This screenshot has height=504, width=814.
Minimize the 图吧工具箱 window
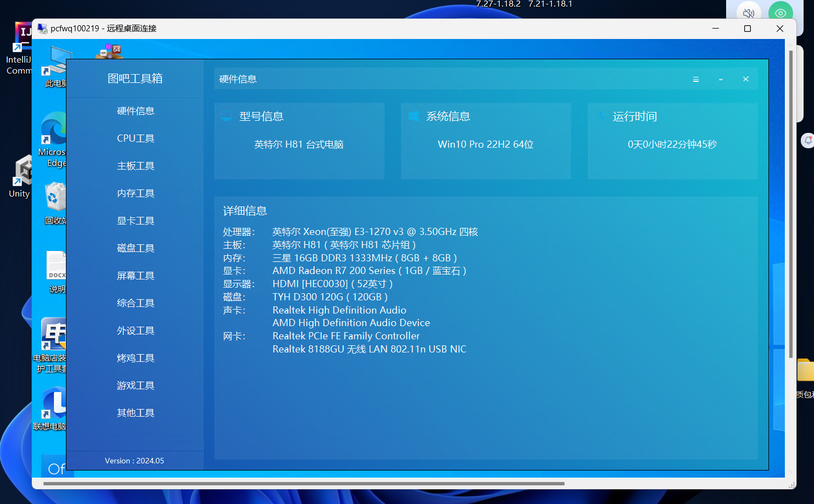721,80
